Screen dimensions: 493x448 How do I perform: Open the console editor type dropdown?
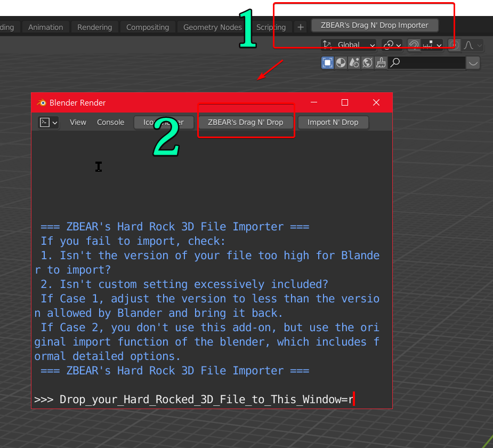pos(48,122)
